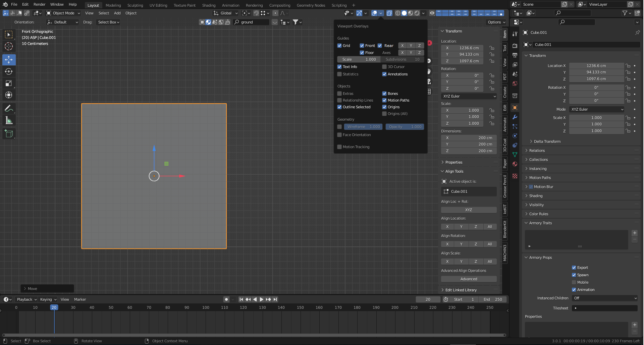
Task: Open the Render menu
Action: tap(39, 4)
